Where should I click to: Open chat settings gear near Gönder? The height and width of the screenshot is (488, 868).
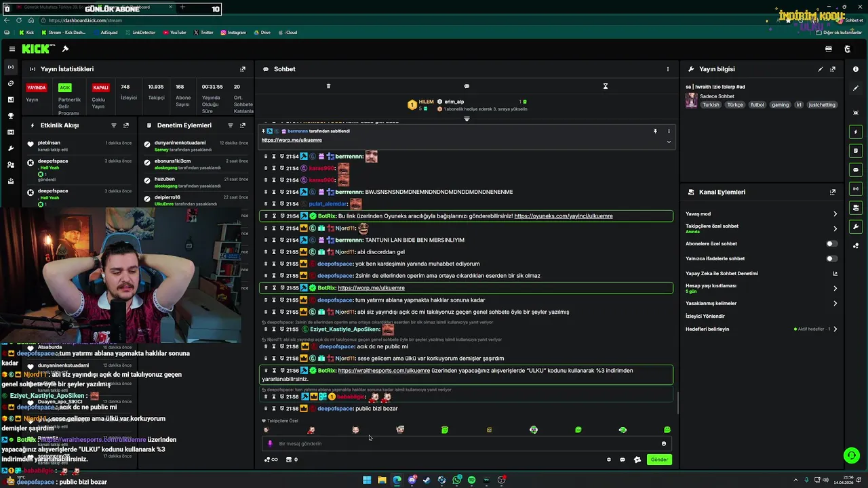coord(608,460)
